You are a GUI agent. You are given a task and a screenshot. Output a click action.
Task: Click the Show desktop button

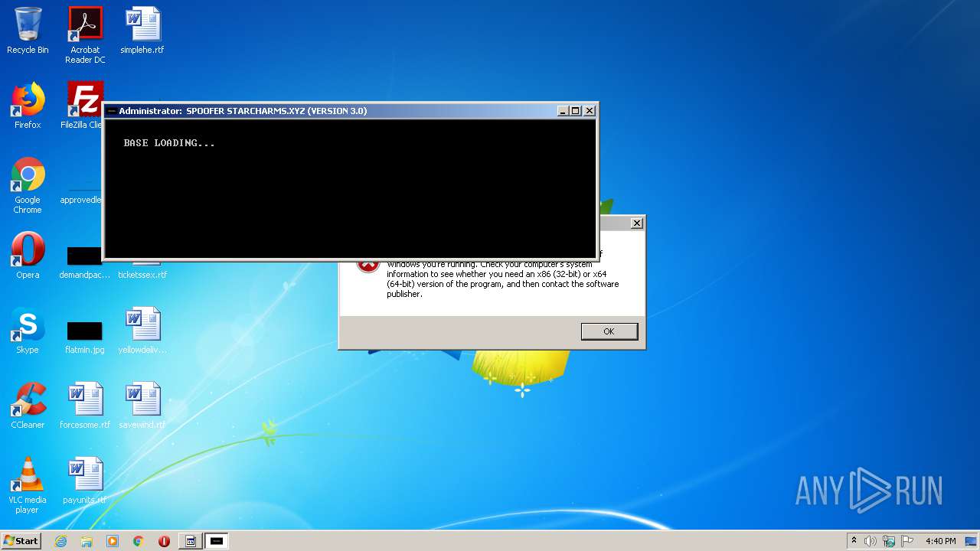pos(972,541)
